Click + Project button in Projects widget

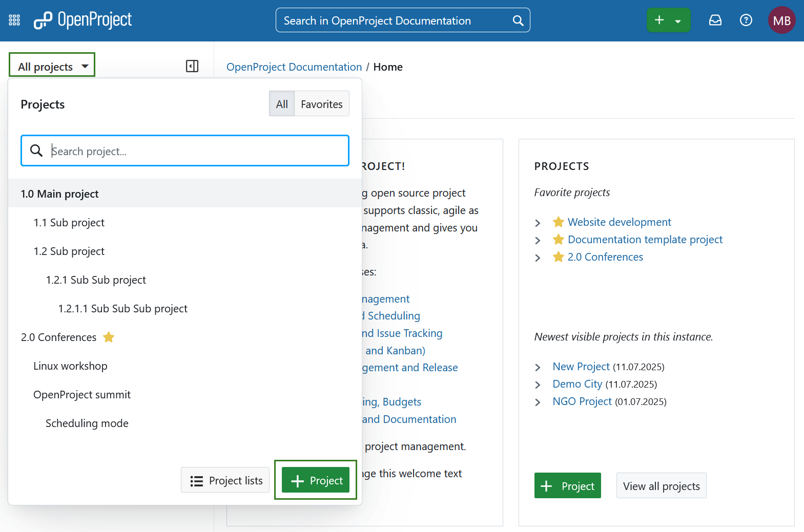[568, 485]
